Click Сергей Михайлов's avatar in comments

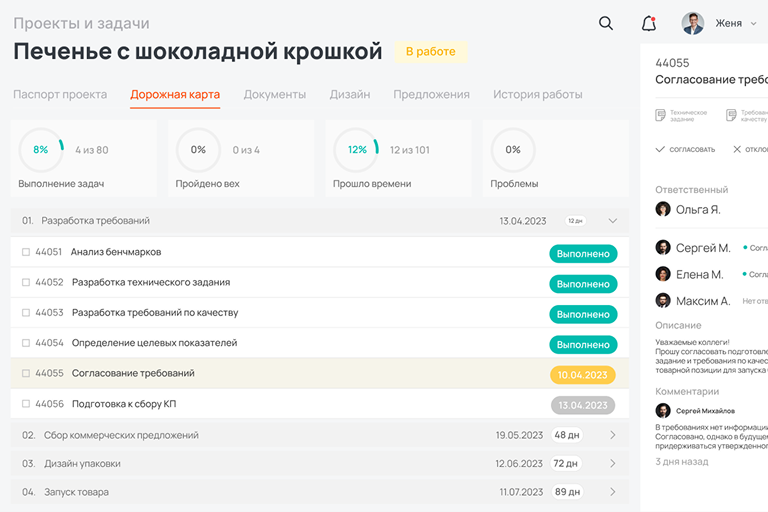pyautogui.click(x=663, y=410)
